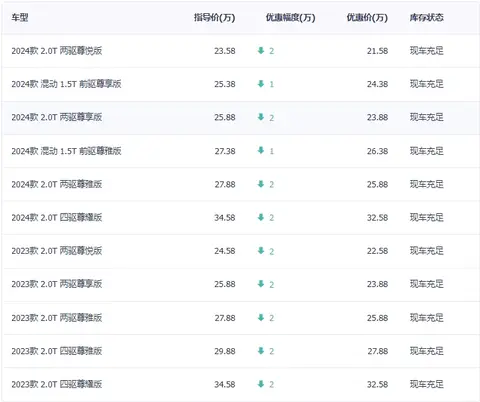Open the first 2024款 混动 1.5T 前驱 model

66,84
